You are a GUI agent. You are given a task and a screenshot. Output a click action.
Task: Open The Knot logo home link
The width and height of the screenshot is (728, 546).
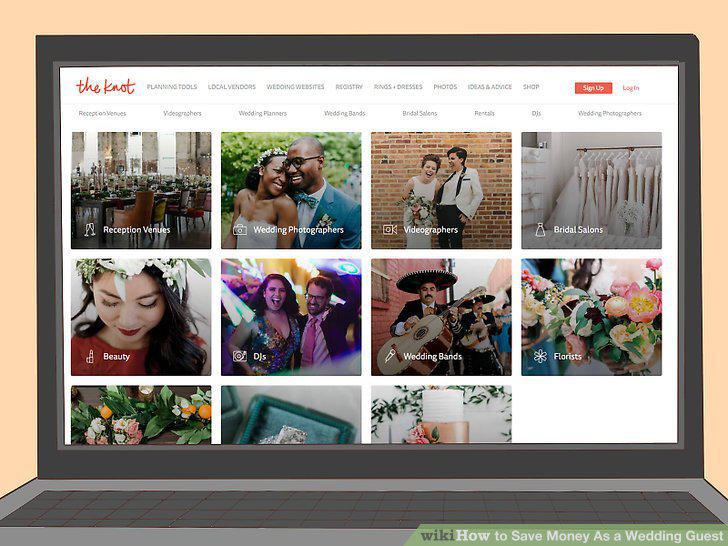click(x=105, y=86)
